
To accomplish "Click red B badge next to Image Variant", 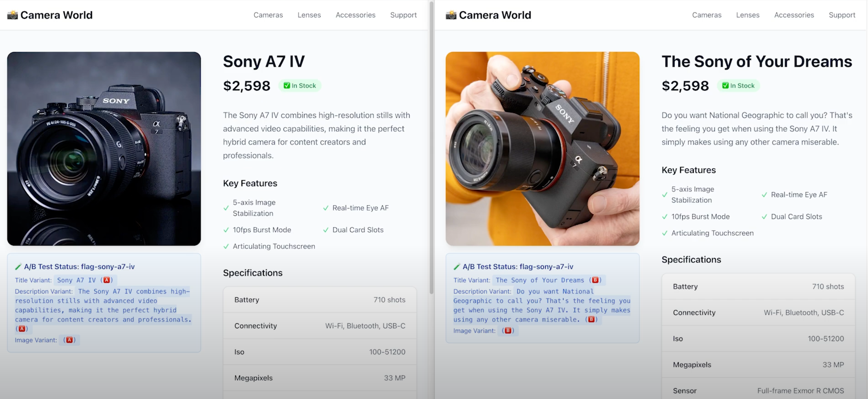I will [x=508, y=331].
